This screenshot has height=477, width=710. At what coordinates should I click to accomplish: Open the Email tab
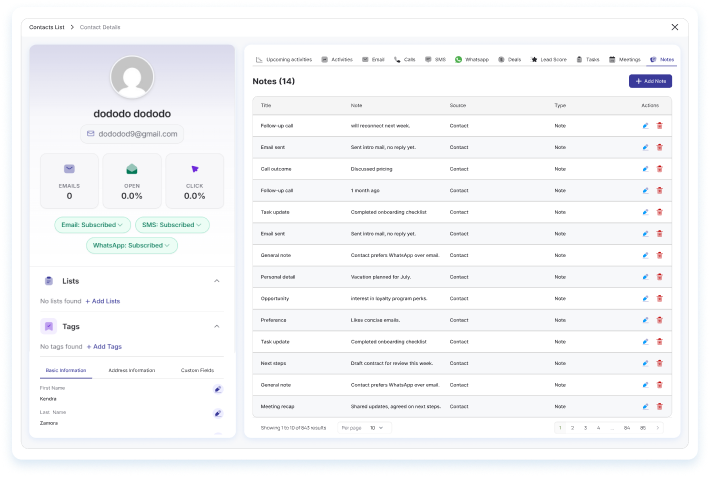[x=373, y=59]
